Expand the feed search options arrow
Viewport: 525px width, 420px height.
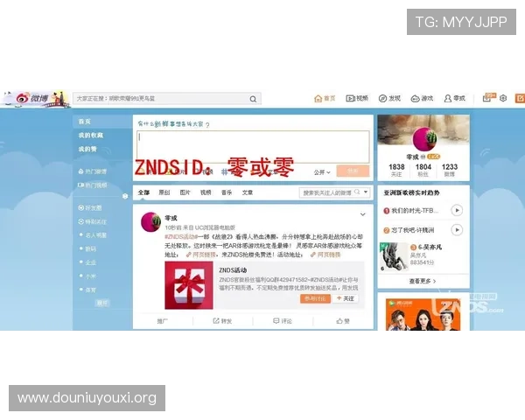pyautogui.click(x=366, y=192)
